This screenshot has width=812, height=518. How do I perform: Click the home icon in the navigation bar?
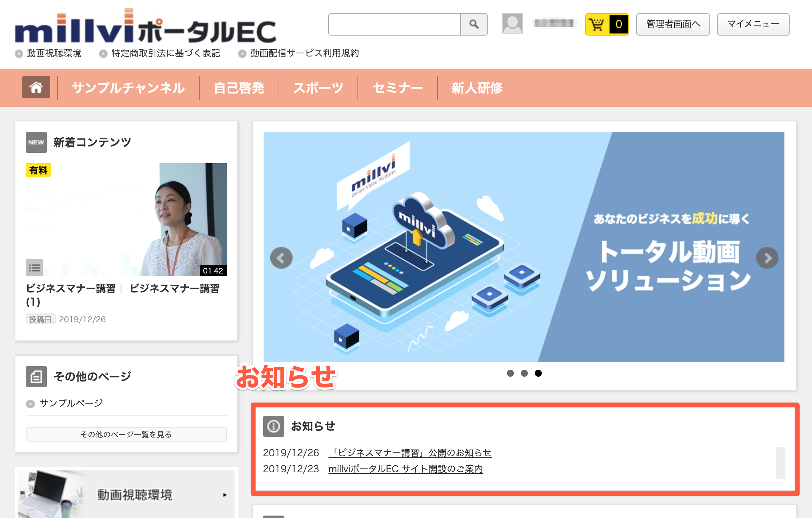coord(36,87)
